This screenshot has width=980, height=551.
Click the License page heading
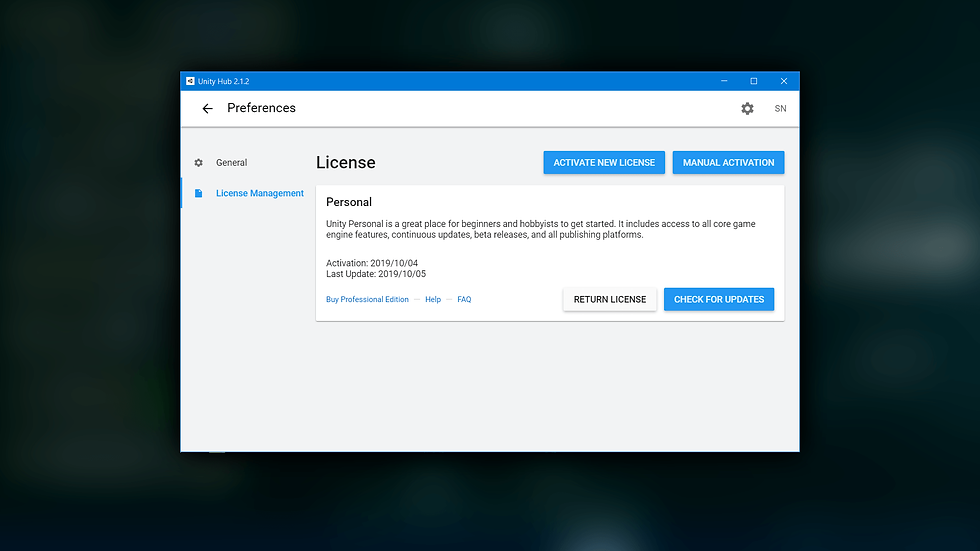coord(346,162)
